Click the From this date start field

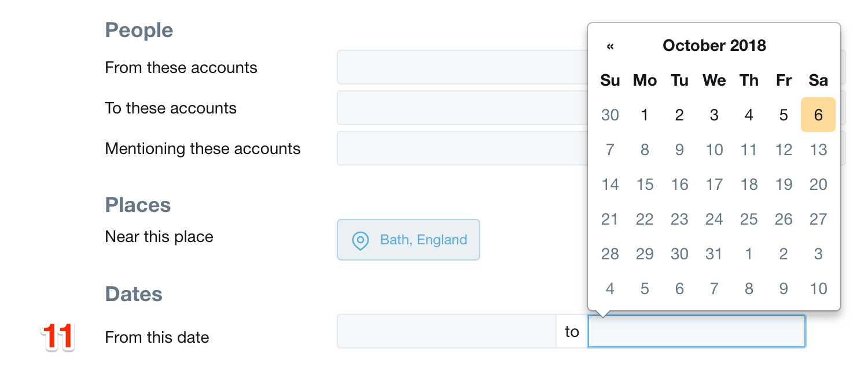pyautogui.click(x=446, y=331)
